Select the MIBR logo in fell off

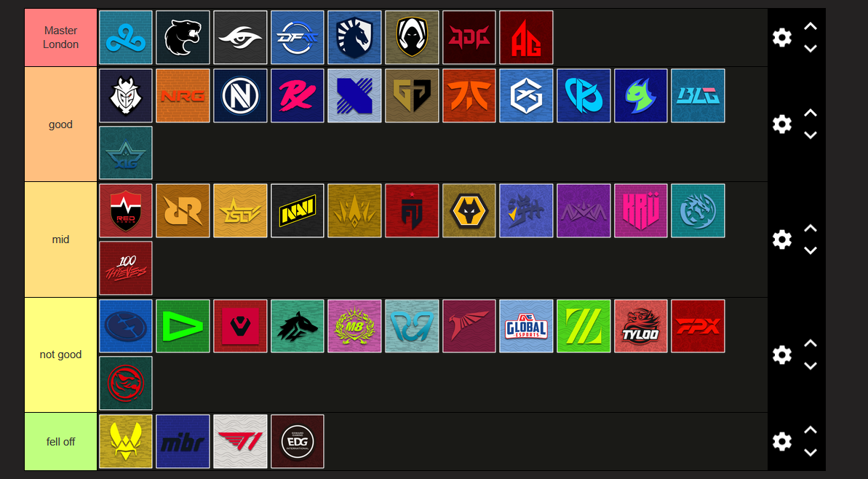[183, 441]
